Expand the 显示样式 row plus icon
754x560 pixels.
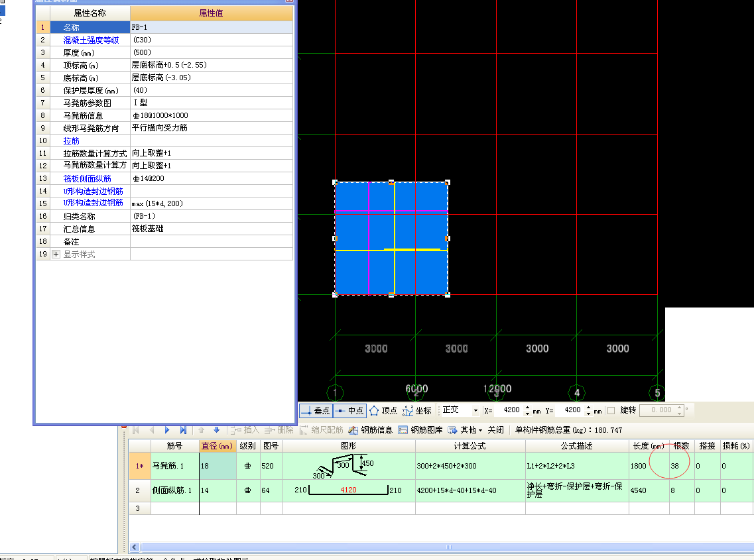tap(56, 254)
